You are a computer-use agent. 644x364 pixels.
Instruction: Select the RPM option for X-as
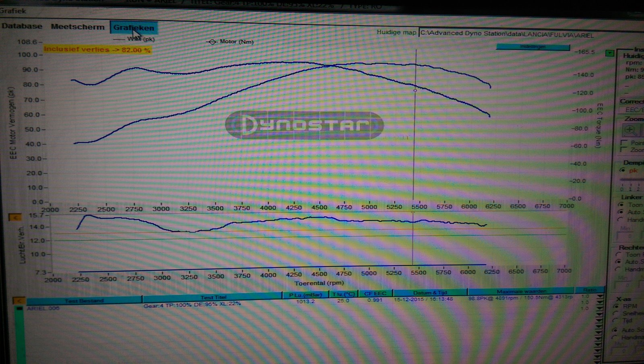(616, 306)
